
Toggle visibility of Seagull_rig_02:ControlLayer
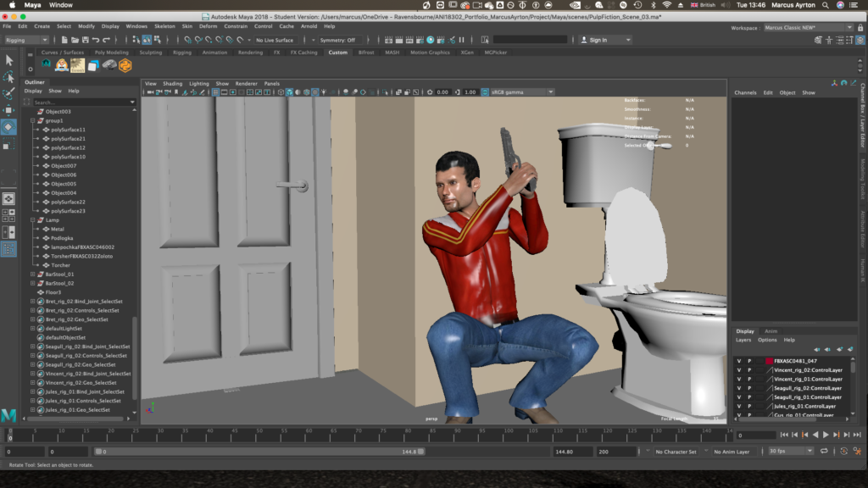tap(738, 388)
